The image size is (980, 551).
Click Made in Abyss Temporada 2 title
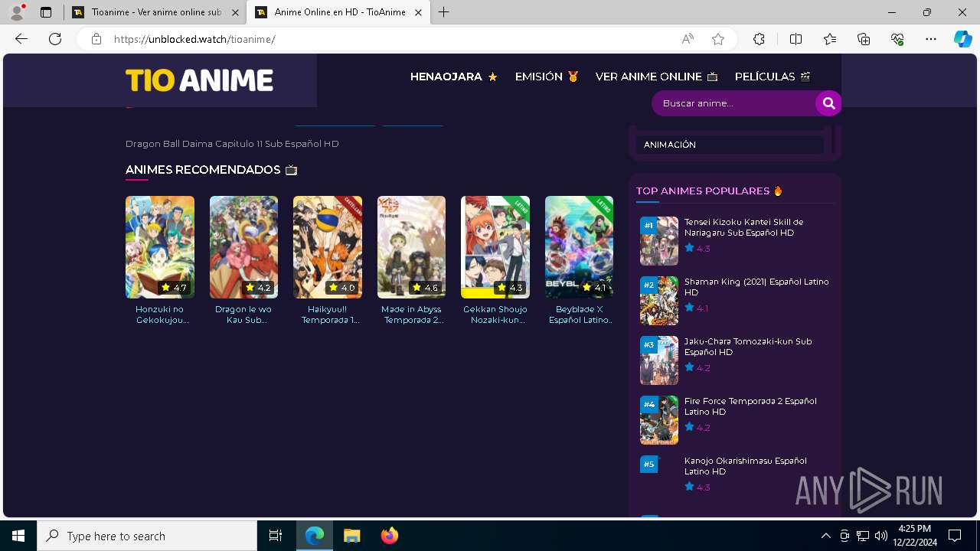click(x=411, y=315)
